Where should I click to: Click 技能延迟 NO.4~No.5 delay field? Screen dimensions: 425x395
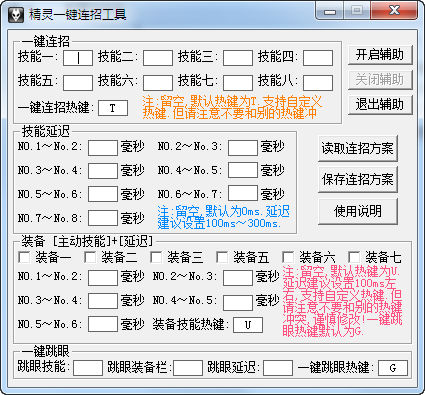243,170
